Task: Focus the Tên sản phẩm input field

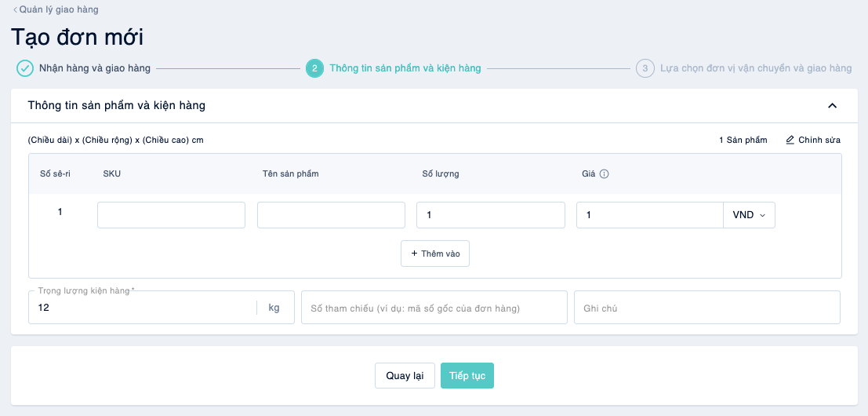Action: pyautogui.click(x=331, y=215)
